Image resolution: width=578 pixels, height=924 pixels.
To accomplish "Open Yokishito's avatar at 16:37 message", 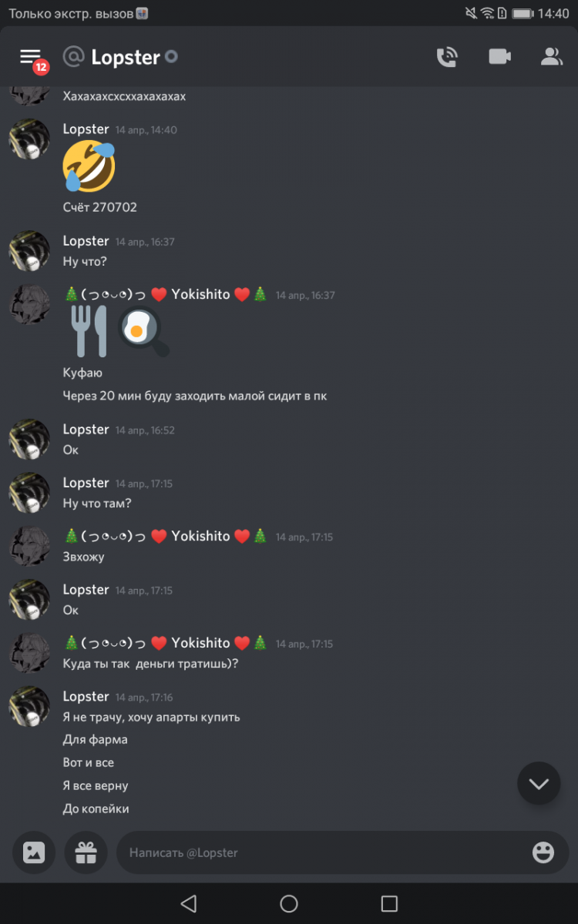I will 29,303.
